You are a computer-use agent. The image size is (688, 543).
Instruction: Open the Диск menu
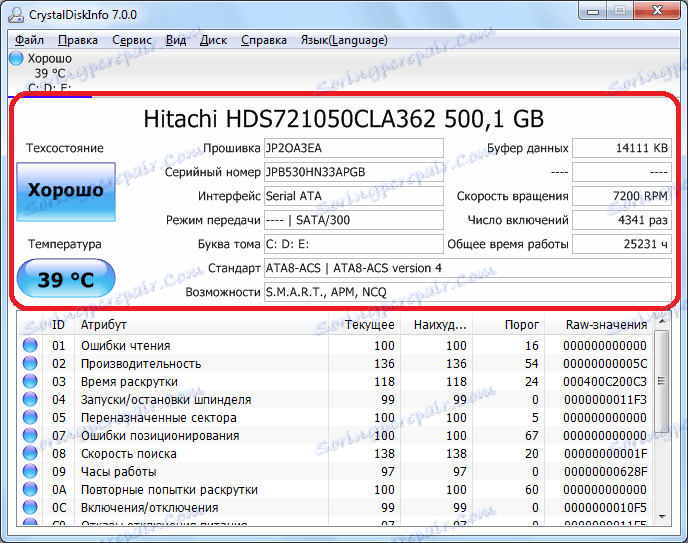click(x=213, y=40)
